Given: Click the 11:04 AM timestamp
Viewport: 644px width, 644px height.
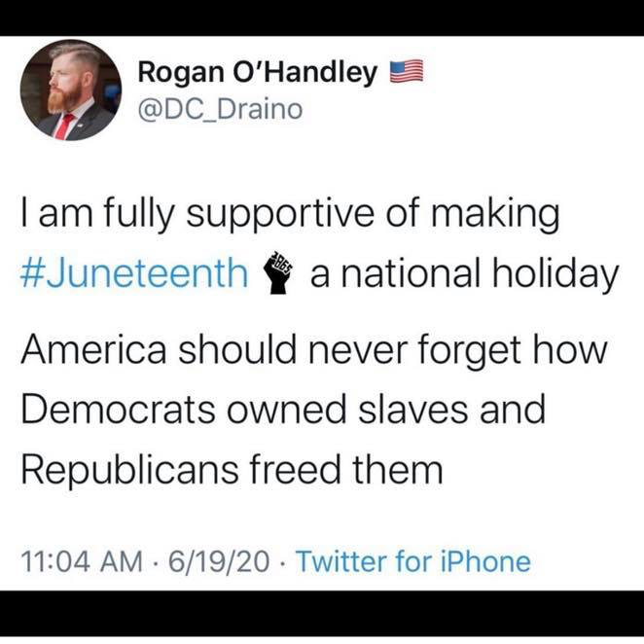Looking at the screenshot, I should (82, 561).
